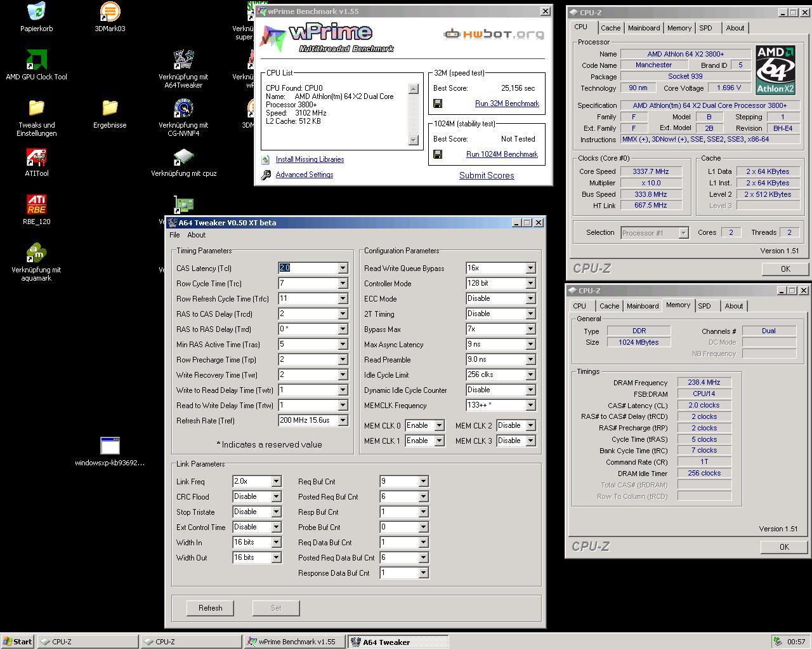Open About tab in bottom CPU-Z window
The width and height of the screenshot is (812, 650).
734,306
